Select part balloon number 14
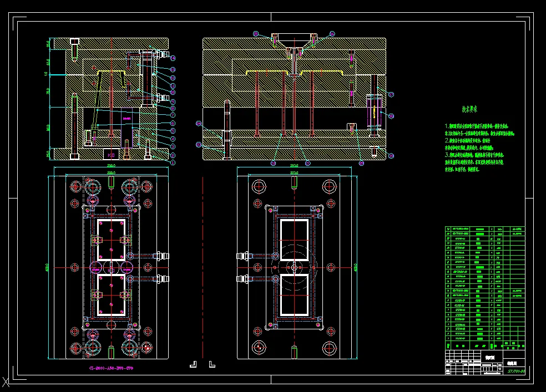 point(173,58)
